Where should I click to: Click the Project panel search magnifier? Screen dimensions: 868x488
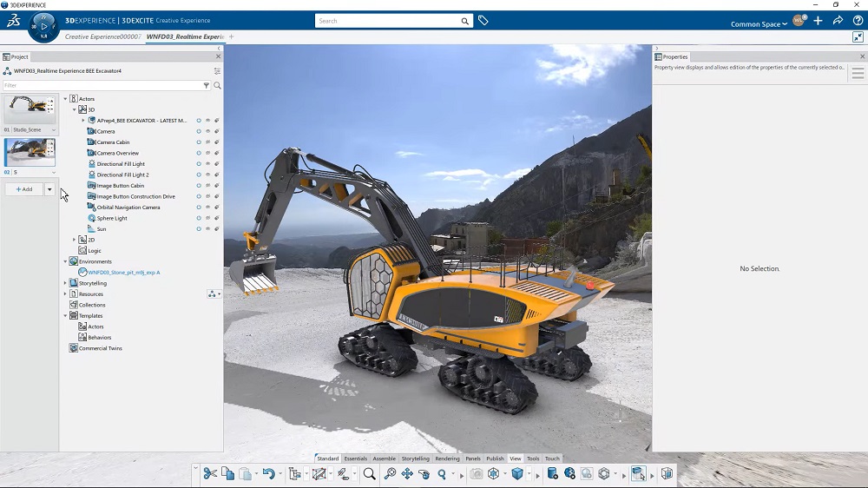point(217,85)
